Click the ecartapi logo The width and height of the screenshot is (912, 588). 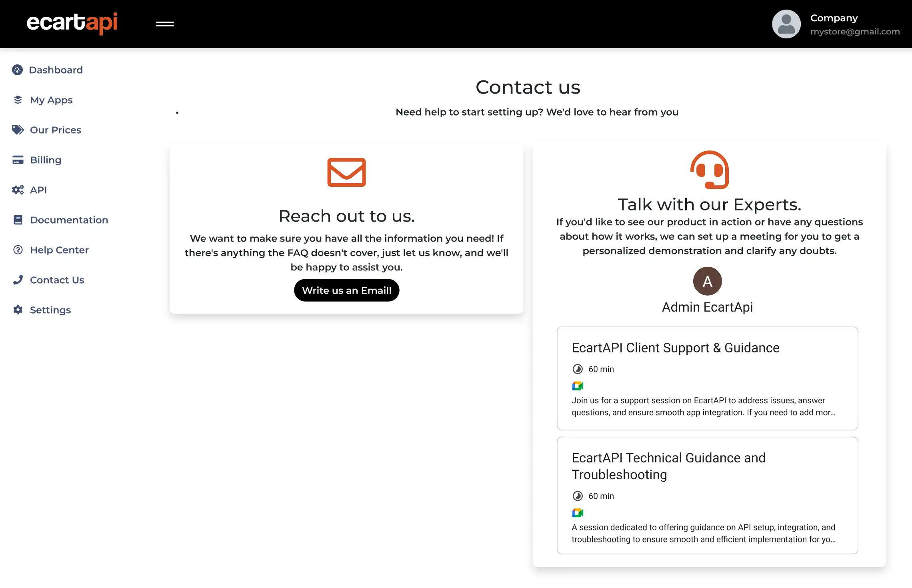coord(73,23)
